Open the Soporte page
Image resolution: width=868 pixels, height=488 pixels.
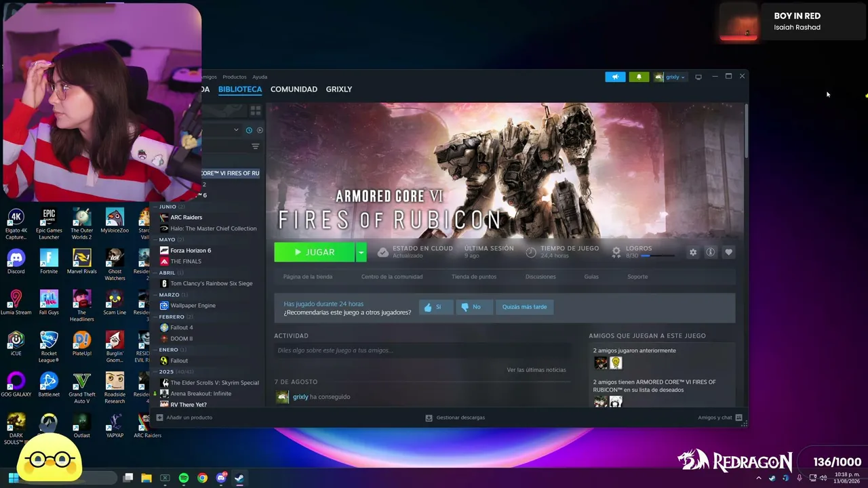click(x=637, y=277)
